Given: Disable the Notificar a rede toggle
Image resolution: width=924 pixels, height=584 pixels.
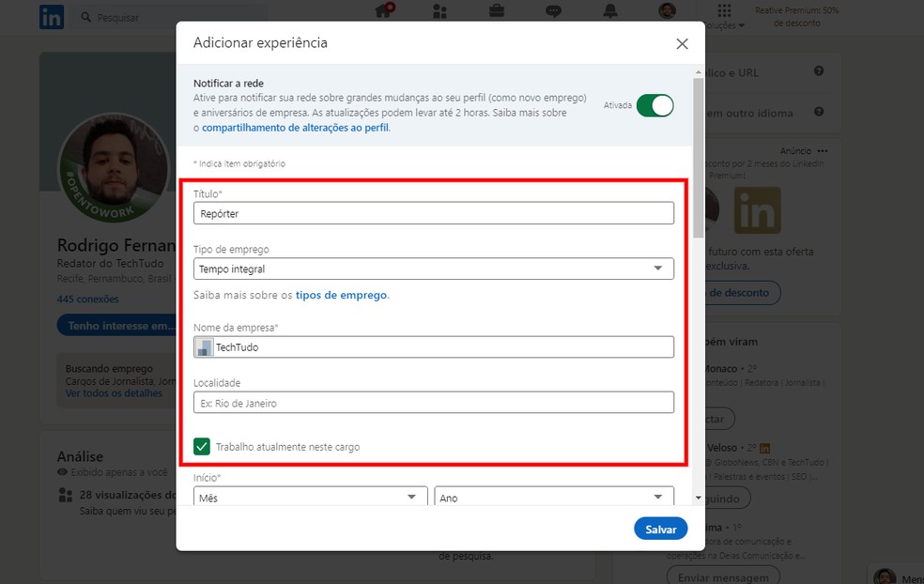Looking at the screenshot, I should [x=654, y=105].
